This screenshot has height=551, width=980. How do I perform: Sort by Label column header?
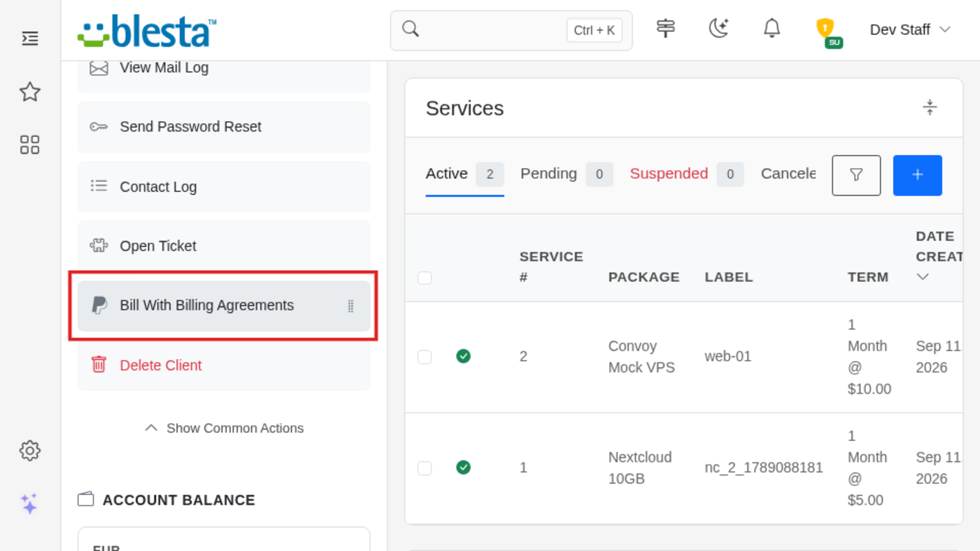pyautogui.click(x=728, y=277)
